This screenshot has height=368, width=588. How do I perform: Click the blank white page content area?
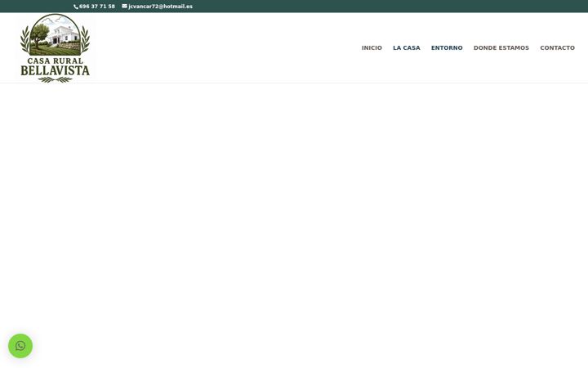coord(294,207)
